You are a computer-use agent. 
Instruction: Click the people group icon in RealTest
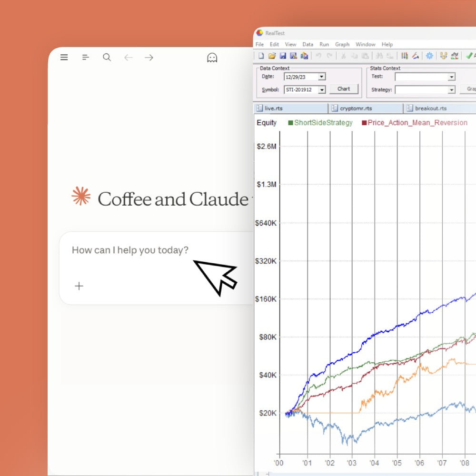click(444, 56)
